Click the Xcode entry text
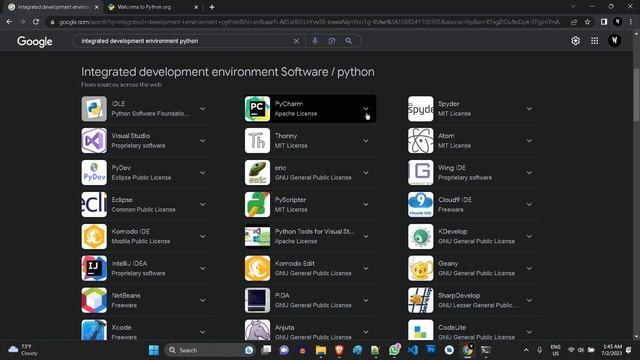 coord(124,332)
